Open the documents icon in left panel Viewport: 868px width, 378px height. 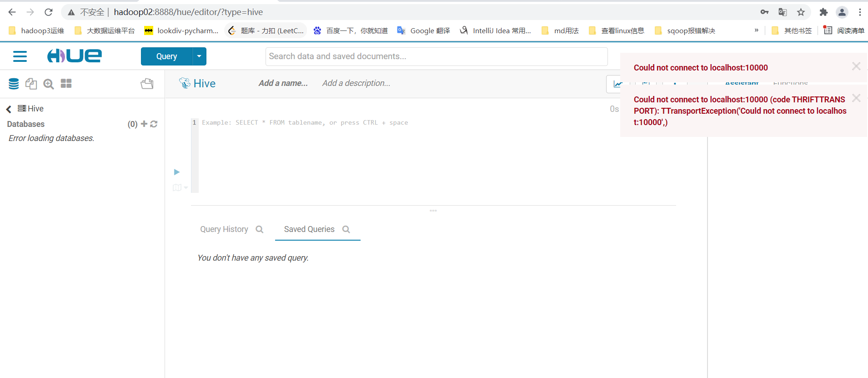[31, 84]
